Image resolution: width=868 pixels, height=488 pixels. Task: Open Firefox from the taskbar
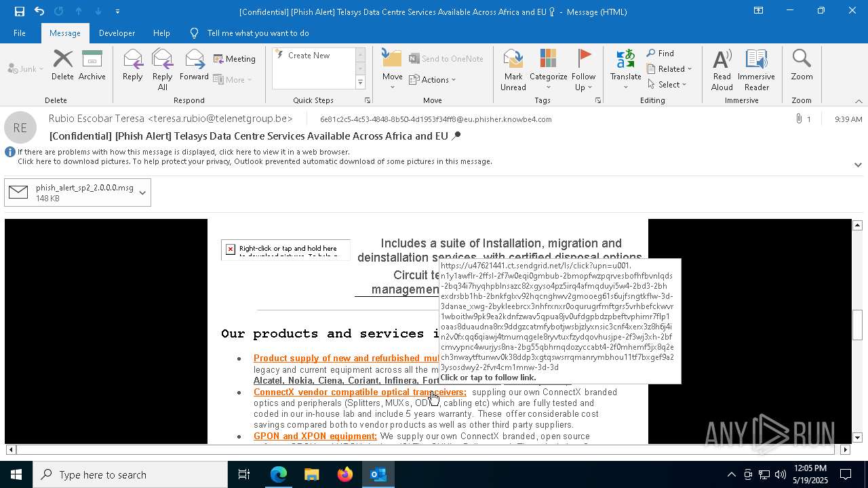tap(344, 474)
